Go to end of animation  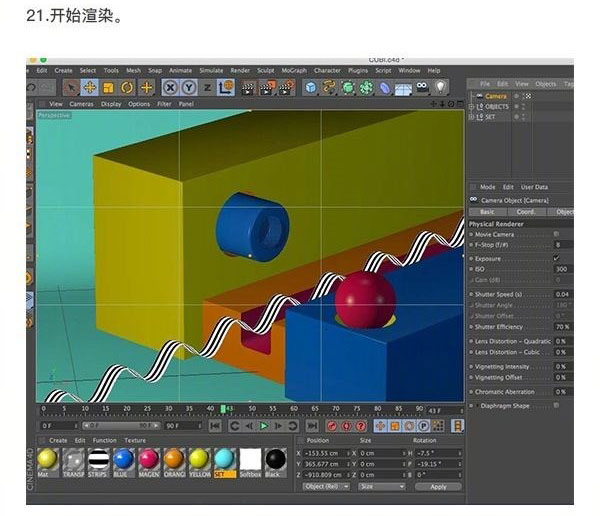312,426
